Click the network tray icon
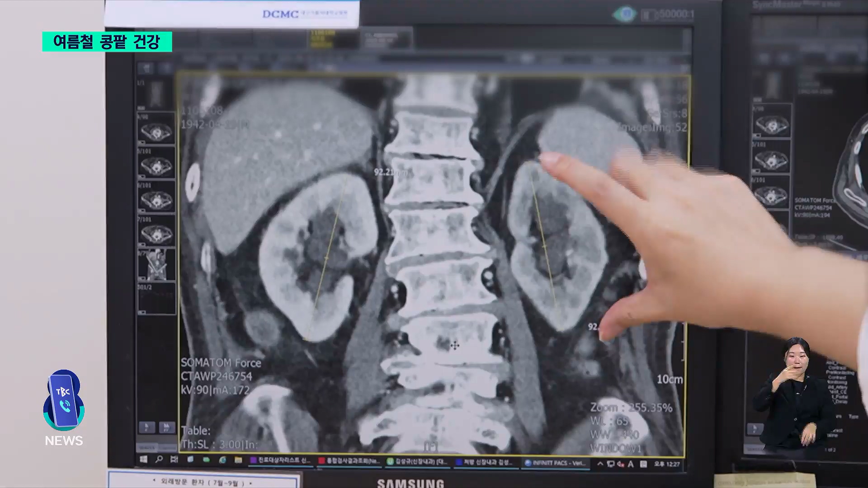This screenshot has width=868, height=488. pos(611,464)
